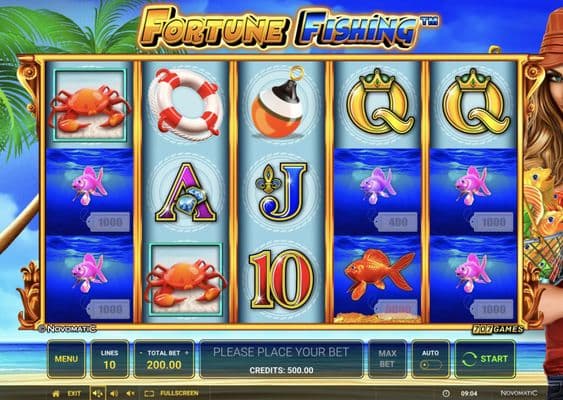Screen dimensions: 563x400
Task: Click the fishing bobber symbol on reel three
Action: point(280,102)
